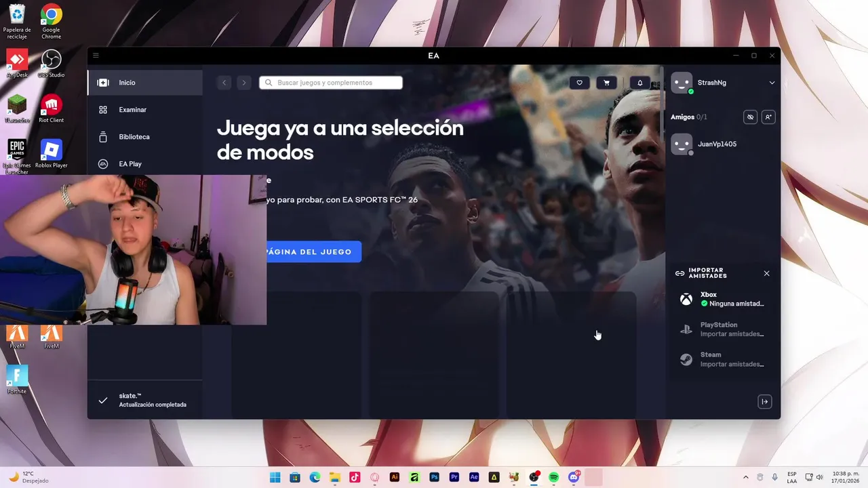Open Biblioteca in the sidebar
The width and height of the screenshot is (868, 488).
pos(145,137)
